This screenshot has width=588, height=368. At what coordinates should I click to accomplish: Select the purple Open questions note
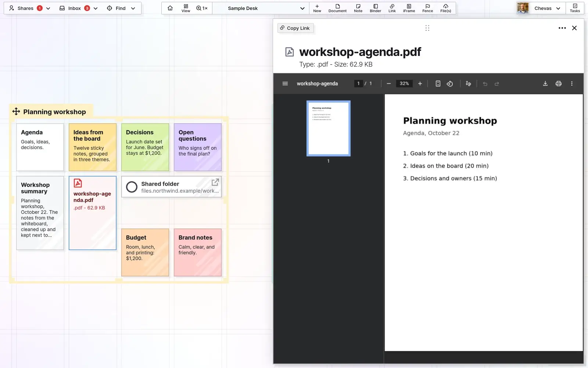198,147
